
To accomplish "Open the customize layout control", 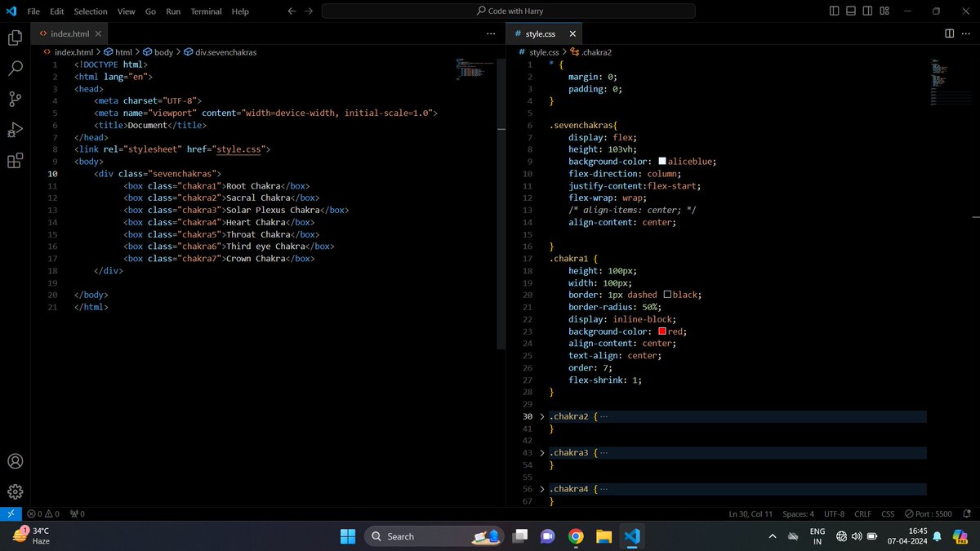I will [x=885, y=11].
